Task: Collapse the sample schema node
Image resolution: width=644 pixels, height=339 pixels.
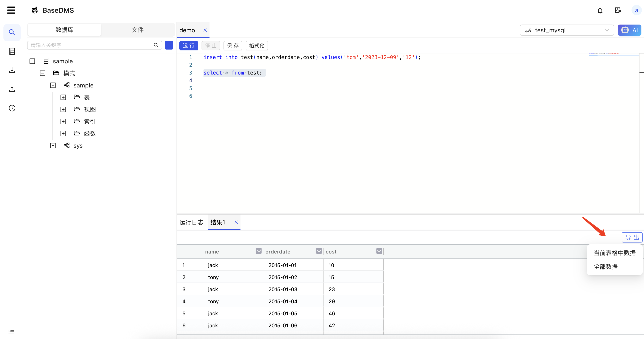Action: pos(53,85)
